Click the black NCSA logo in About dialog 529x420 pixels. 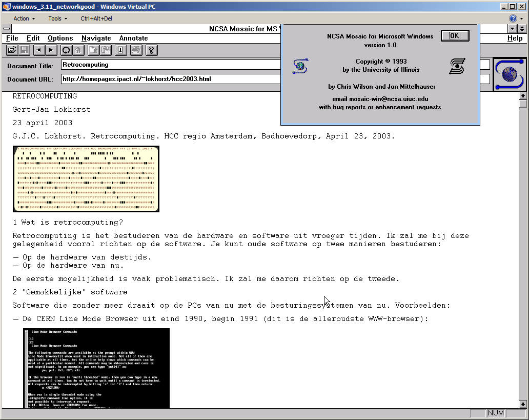457,66
